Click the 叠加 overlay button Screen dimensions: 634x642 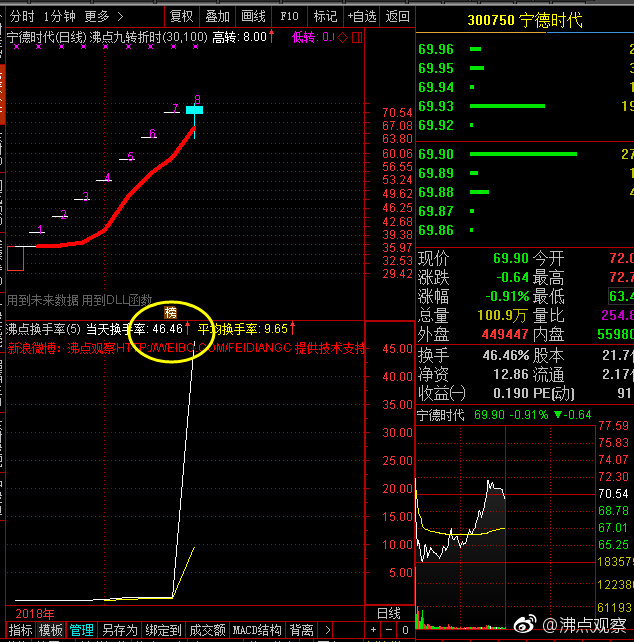click(217, 16)
